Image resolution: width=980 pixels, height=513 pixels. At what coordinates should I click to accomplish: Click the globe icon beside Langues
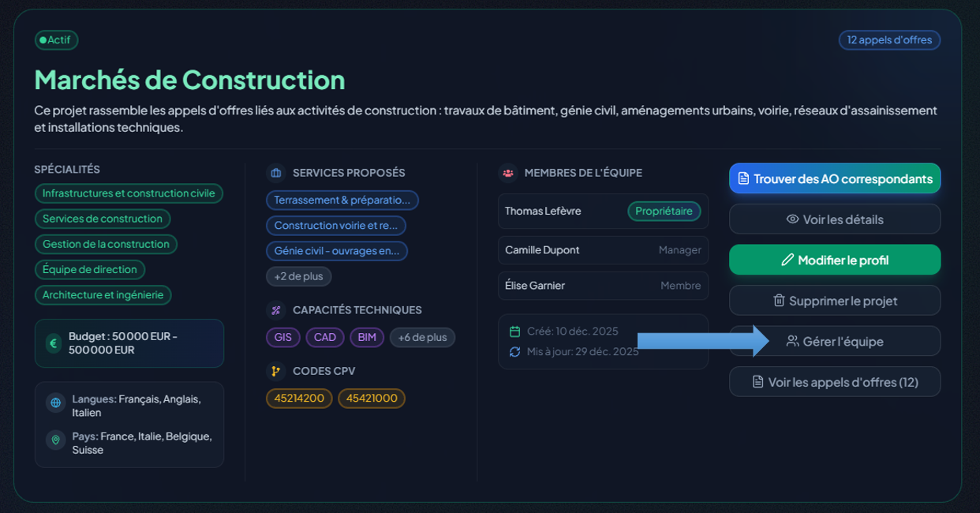click(x=55, y=403)
